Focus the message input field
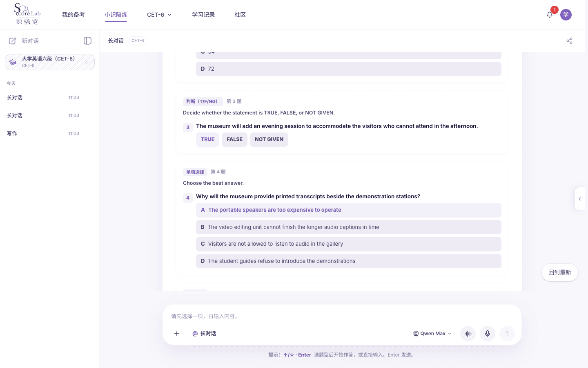The width and height of the screenshot is (588, 368). (342, 316)
